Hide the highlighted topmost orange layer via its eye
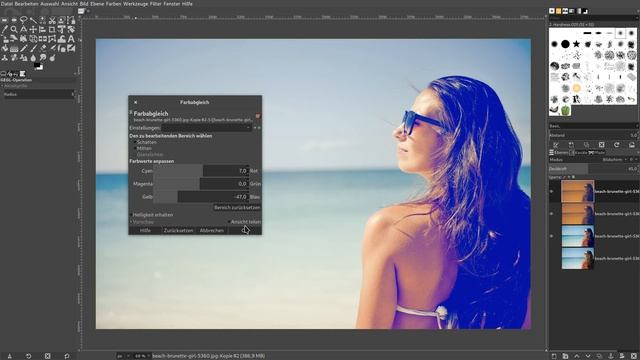Screen dimensions: 640x360 (551, 191)
